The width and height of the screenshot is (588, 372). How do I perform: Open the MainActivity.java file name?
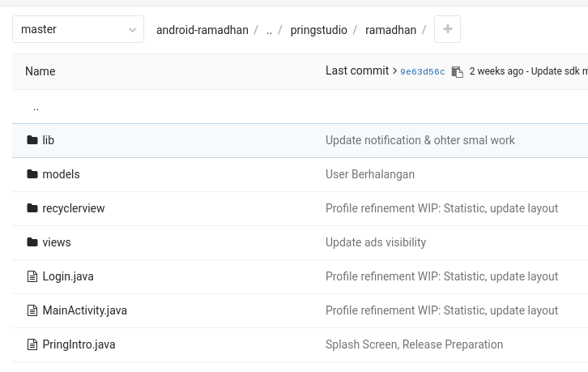pos(84,310)
